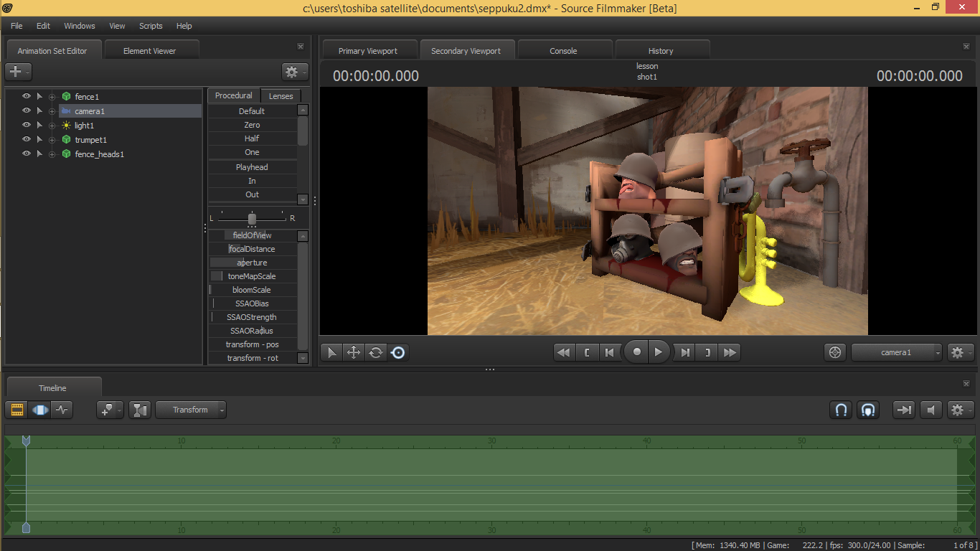Viewport: 980px width, 551px height.
Task: Switch to the Graph Editor waveform icon
Action: pos(62,410)
